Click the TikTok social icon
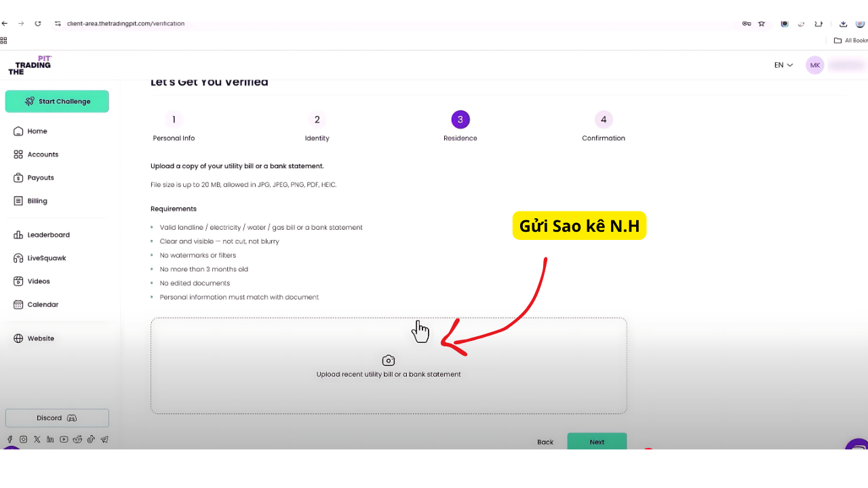The height and width of the screenshot is (488, 868). tap(91, 439)
